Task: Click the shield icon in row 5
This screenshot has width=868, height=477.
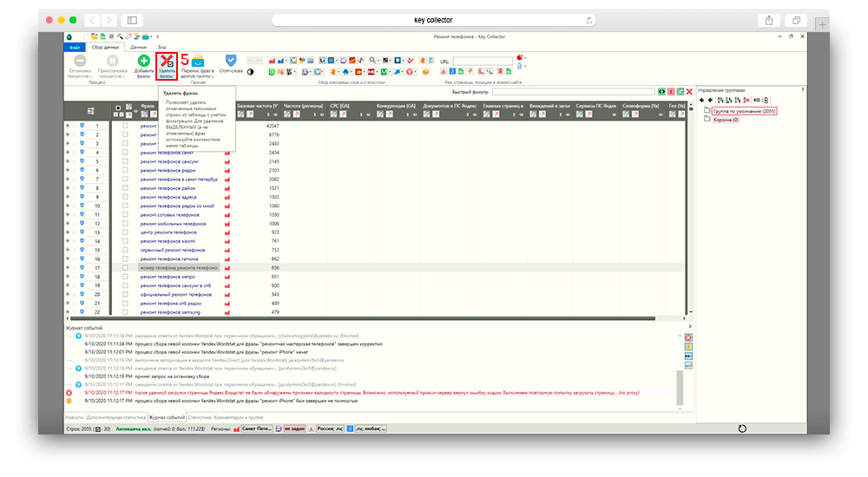Action: point(82,161)
